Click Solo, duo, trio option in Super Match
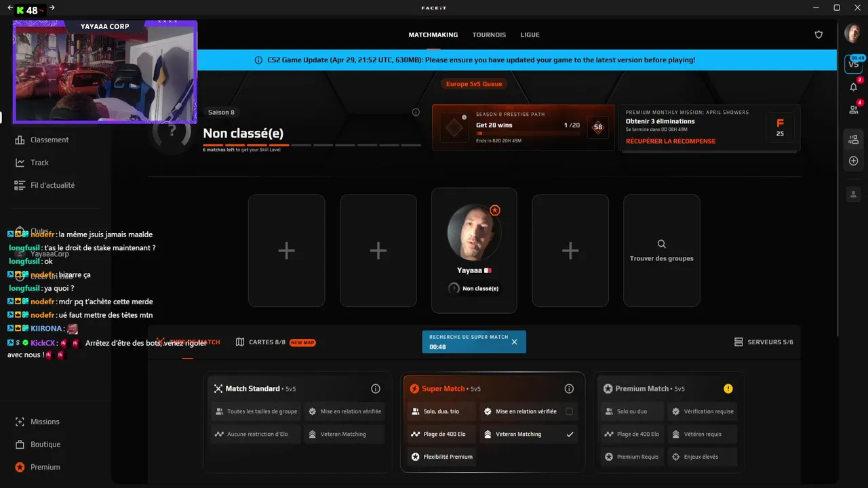The width and height of the screenshot is (868, 488). click(441, 411)
